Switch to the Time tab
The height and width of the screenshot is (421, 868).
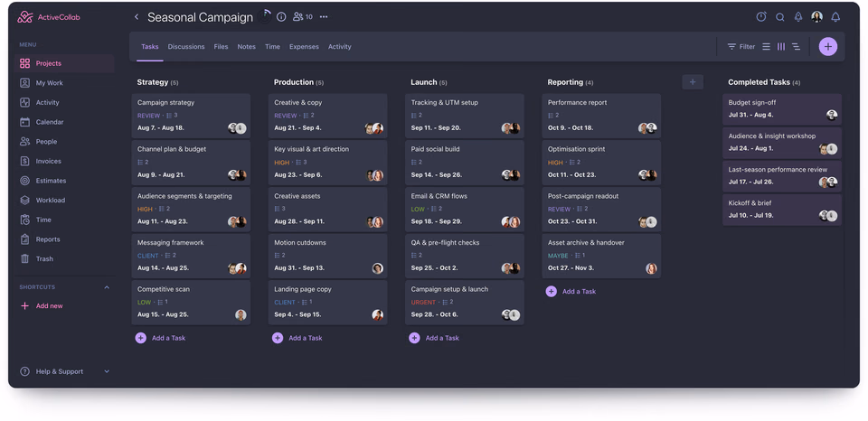[x=272, y=47]
